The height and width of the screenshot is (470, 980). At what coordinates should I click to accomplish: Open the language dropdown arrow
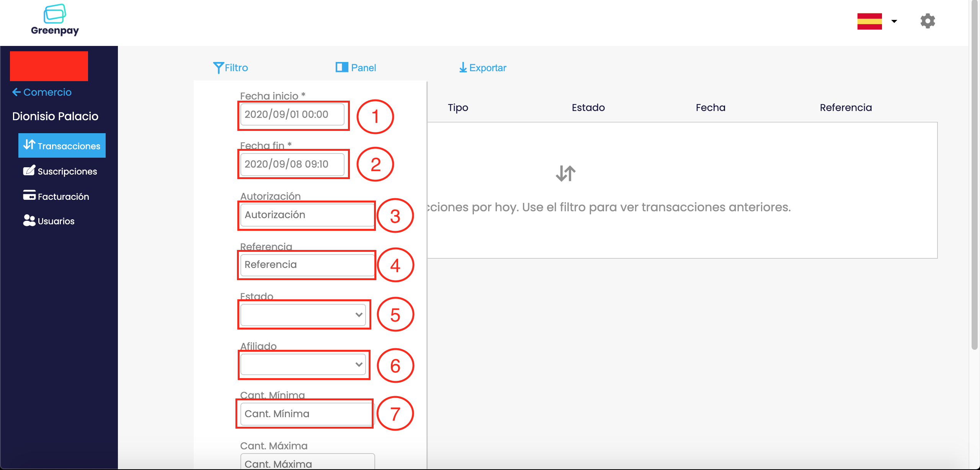tap(894, 21)
